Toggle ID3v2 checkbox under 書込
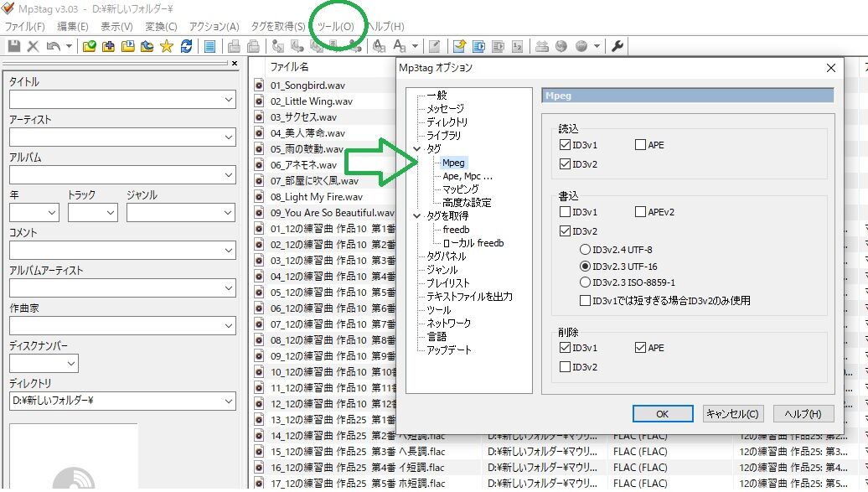 pyautogui.click(x=565, y=231)
